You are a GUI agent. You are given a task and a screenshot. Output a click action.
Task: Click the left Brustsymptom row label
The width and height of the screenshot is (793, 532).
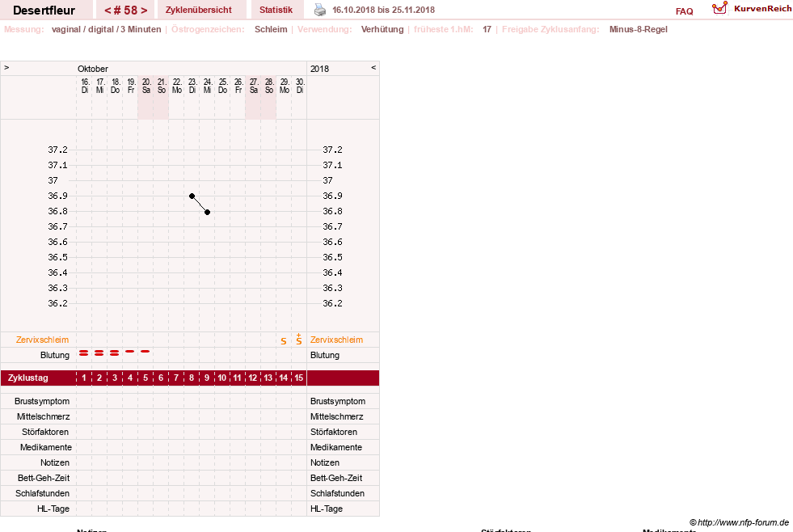(42, 401)
